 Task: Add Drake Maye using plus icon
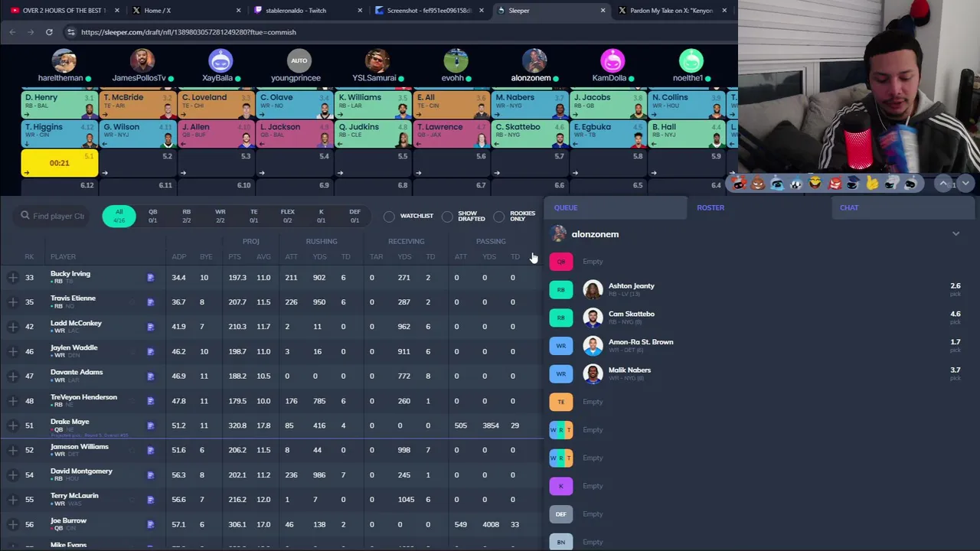[13, 425]
